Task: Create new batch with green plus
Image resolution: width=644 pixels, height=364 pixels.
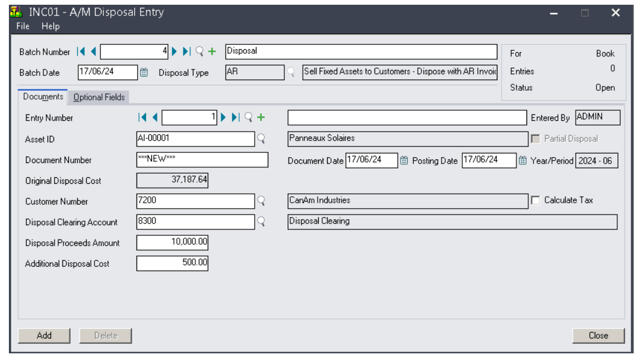Action: click(212, 52)
